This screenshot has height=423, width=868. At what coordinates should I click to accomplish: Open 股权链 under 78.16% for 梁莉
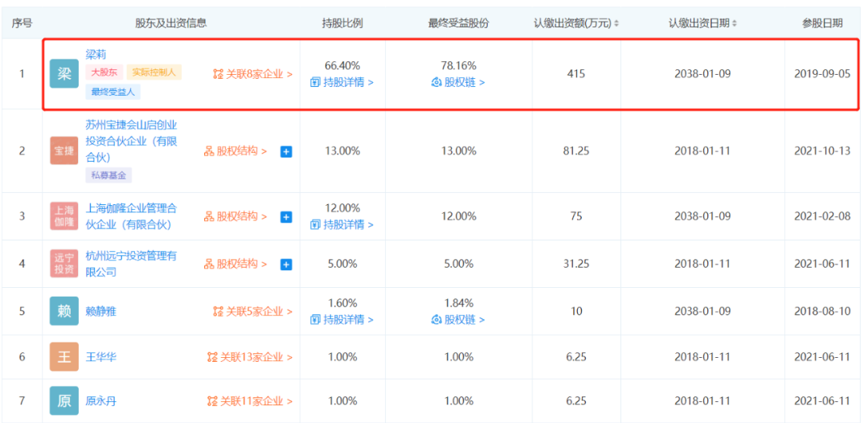pos(458,83)
